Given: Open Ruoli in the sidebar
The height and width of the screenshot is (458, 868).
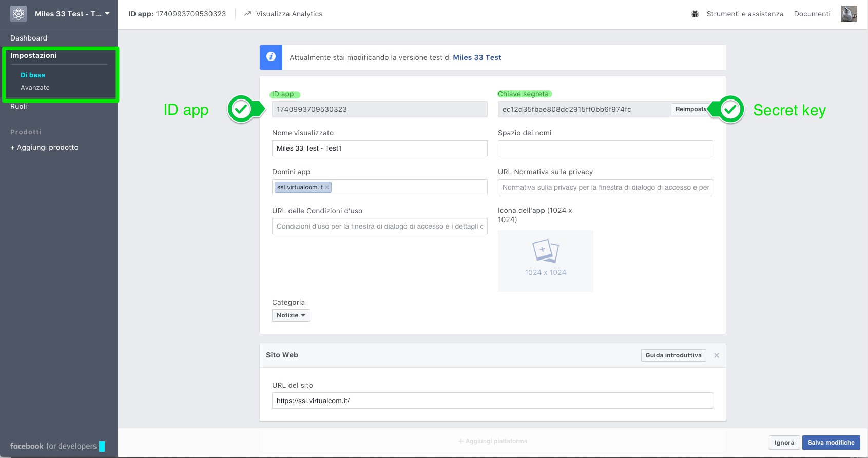Looking at the screenshot, I should click(18, 106).
